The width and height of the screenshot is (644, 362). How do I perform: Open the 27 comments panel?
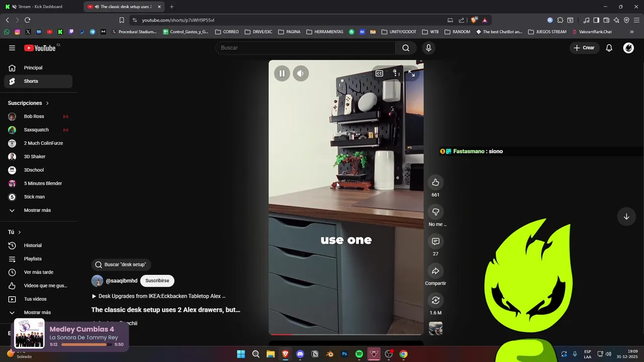[436, 241]
